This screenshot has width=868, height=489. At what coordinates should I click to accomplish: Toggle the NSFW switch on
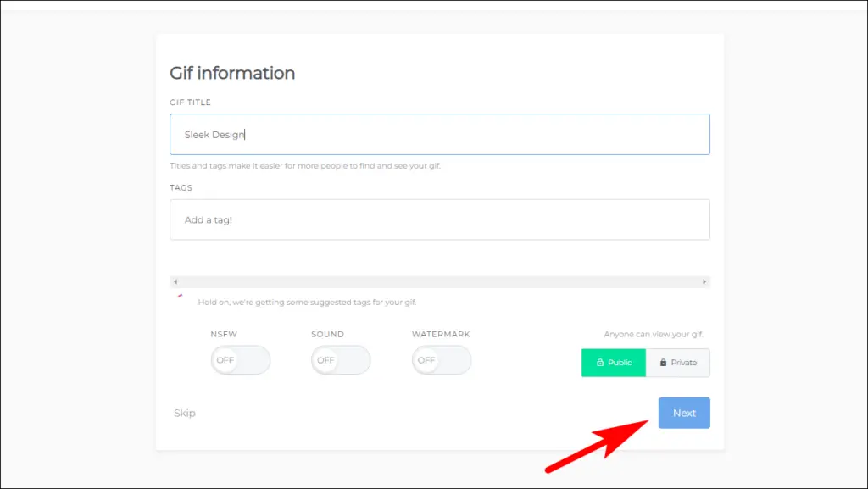(x=240, y=360)
